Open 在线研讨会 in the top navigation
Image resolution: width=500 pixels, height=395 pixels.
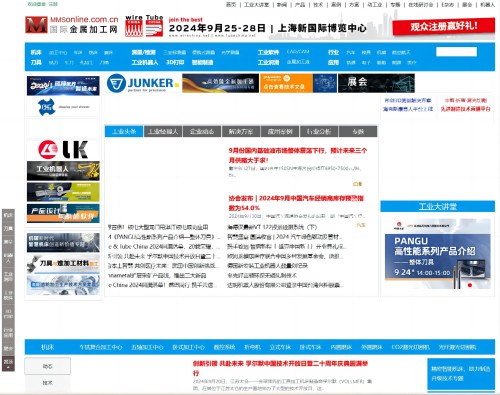tap(420, 5)
